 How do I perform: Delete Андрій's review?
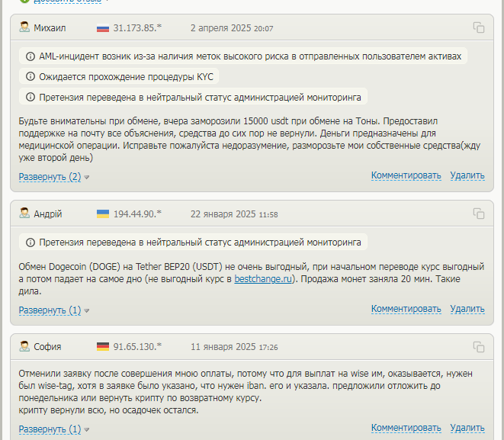(467, 309)
